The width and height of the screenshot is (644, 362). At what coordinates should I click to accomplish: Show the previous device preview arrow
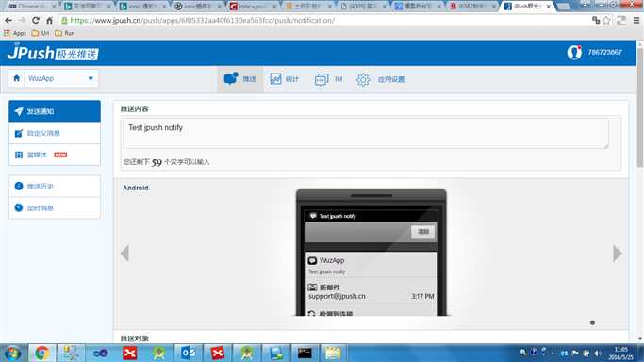(x=125, y=254)
